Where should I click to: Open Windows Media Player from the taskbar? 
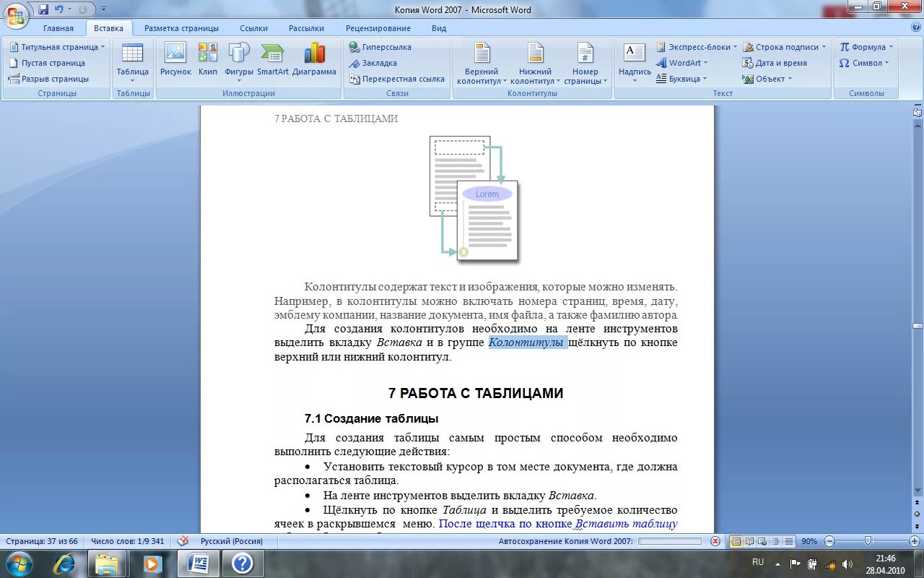pos(152,564)
